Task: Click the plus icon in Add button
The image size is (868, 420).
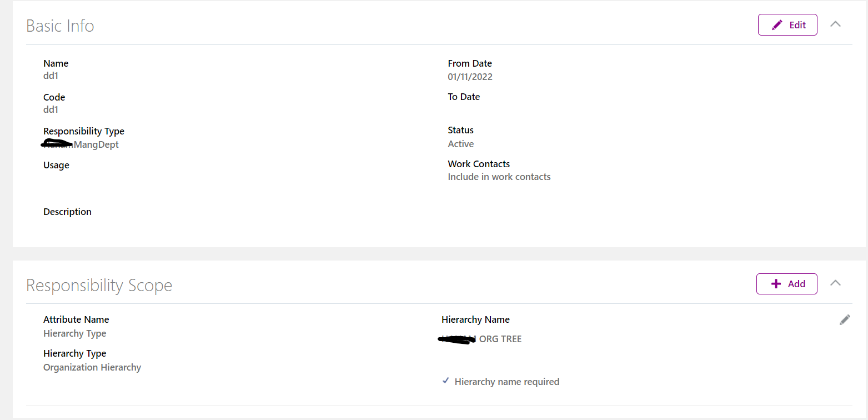Action: click(776, 284)
